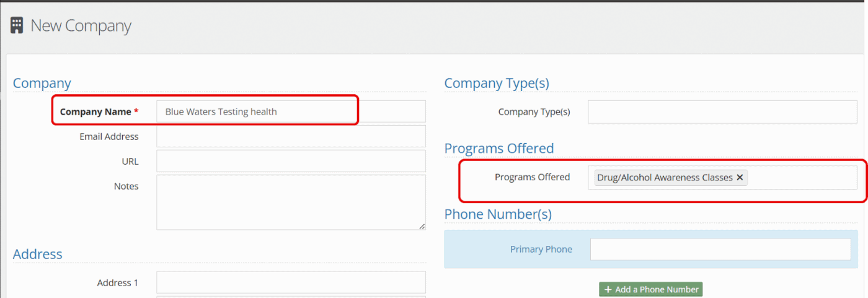Viewport: 868px width, 298px height.
Task: Click the Notes resize handle corner
Action: 422,226
